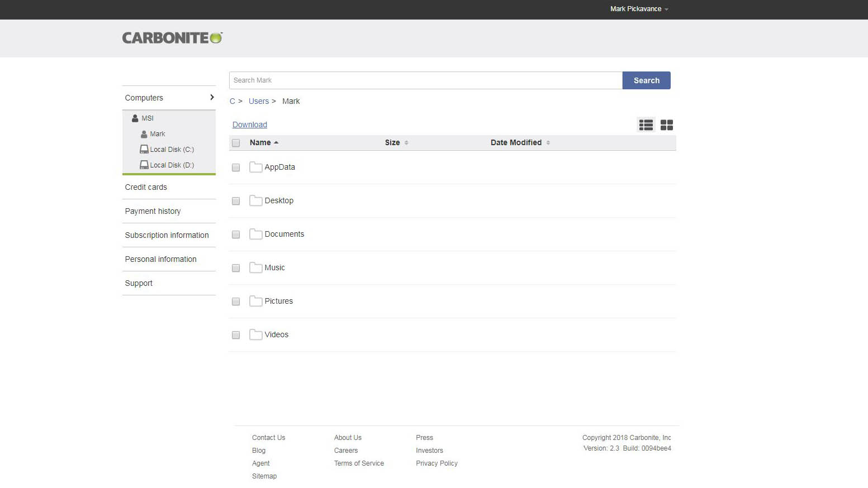Select the Computers menu item
868x488 pixels.
click(144, 98)
